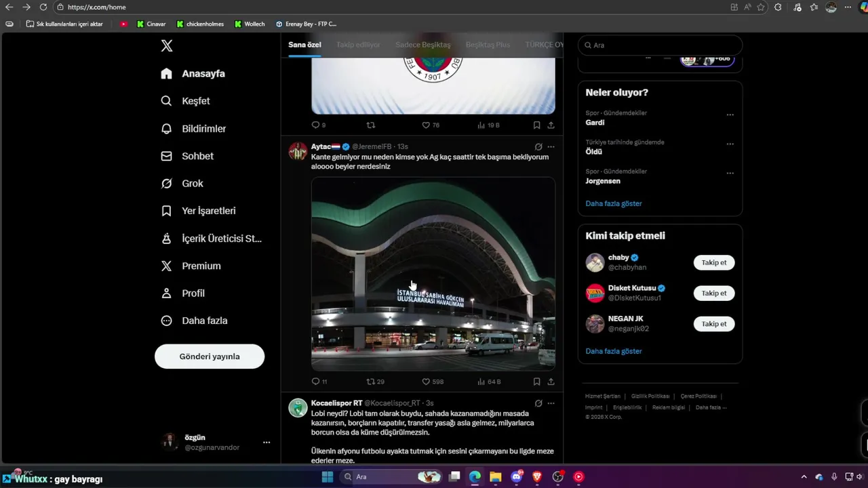Image resolution: width=868 pixels, height=488 pixels.
Task: Open YouTube bookmark icon in favorites bar
Action: click(x=123, y=24)
